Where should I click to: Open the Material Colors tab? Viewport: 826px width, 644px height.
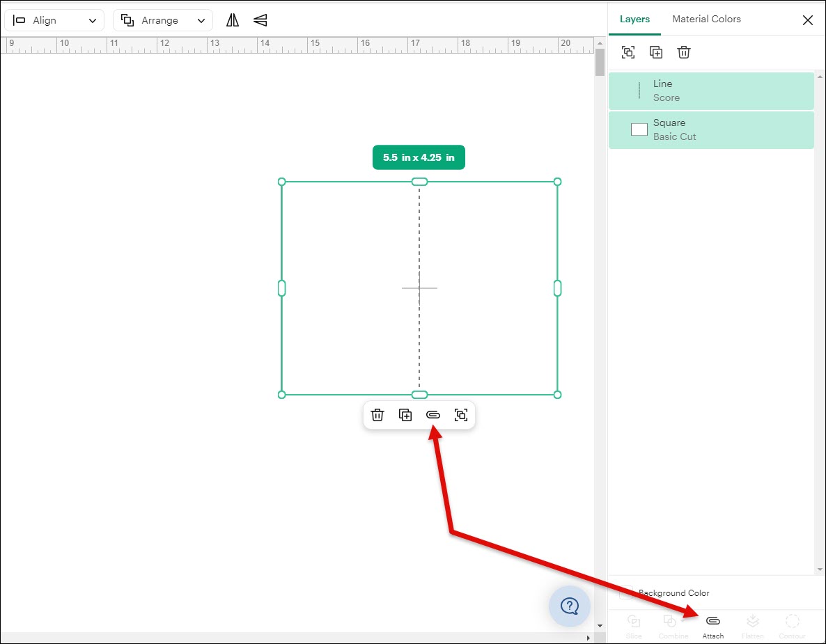(706, 19)
